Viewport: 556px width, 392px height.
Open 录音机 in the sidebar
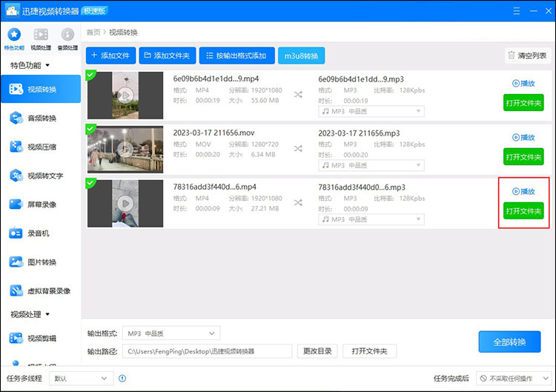[x=41, y=233]
